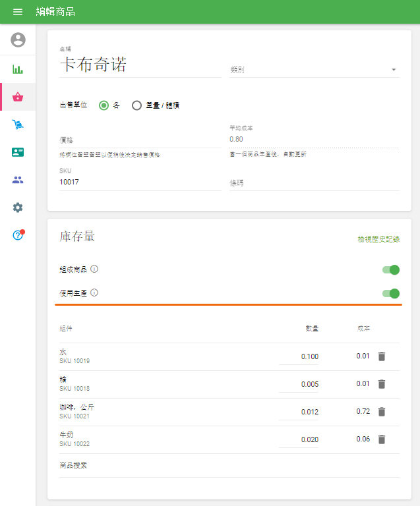This screenshot has height=506, width=420.
Task: Open the employees group section
Action: [18, 180]
